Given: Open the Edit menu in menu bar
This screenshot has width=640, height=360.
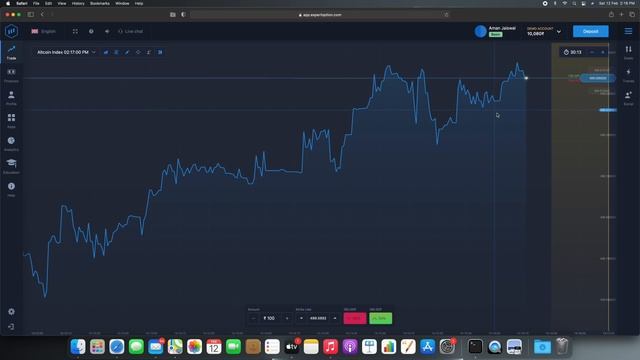Looking at the screenshot, I should point(48,3).
